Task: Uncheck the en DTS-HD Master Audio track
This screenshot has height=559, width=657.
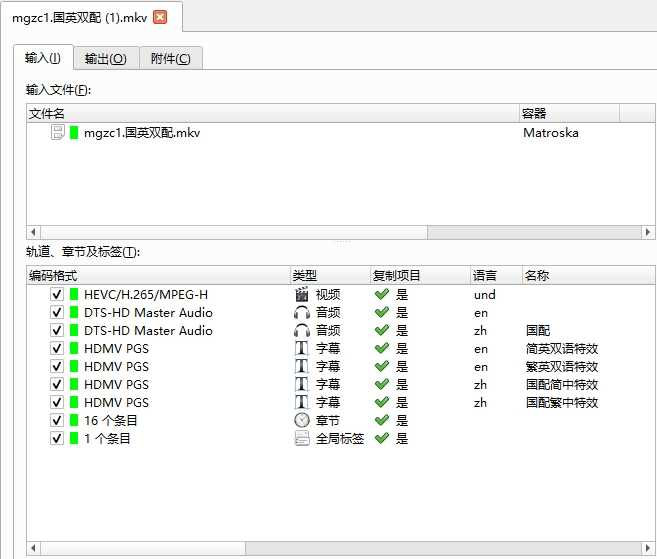Action: (57, 312)
